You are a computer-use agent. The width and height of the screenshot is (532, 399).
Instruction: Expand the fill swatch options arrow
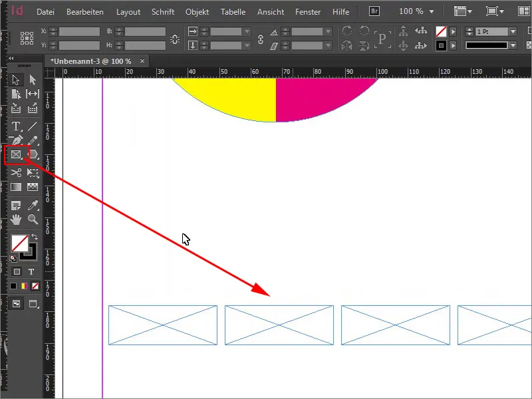(x=453, y=31)
